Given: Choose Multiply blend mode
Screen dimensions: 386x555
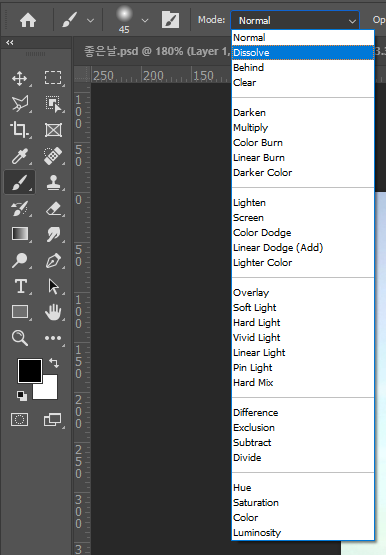Looking at the screenshot, I should (303, 128).
